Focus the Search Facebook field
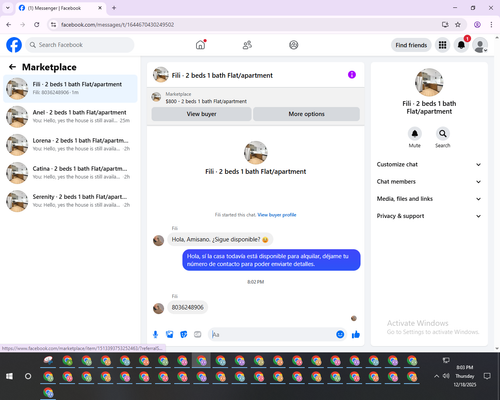500x400 pixels. (x=80, y=45)
